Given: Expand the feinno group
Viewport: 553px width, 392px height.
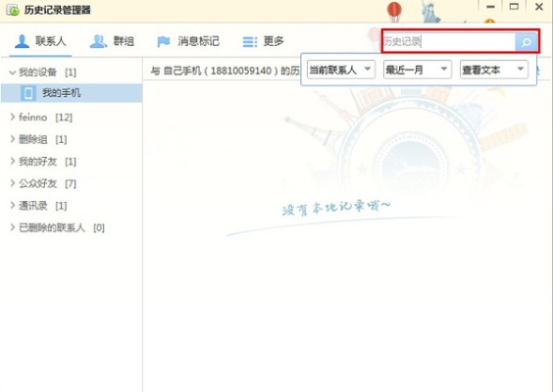Looking at the screenshot, I should [x=13, y=117].
